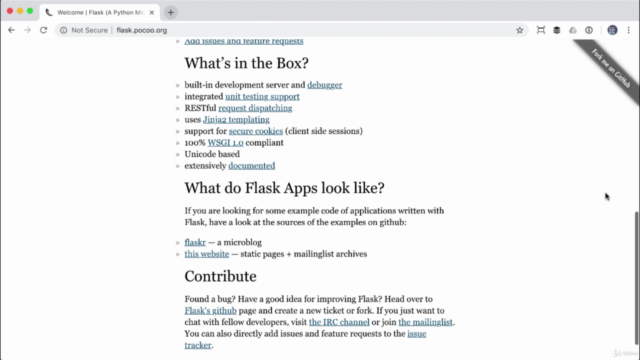Open a new browser tab
Viewport: 640px width, 360px height.
click(x=171, y=13)
